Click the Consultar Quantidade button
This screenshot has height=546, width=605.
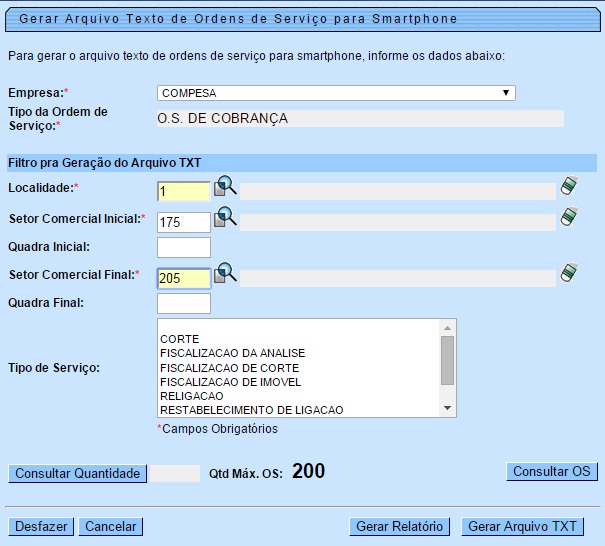tap(78, 473)
